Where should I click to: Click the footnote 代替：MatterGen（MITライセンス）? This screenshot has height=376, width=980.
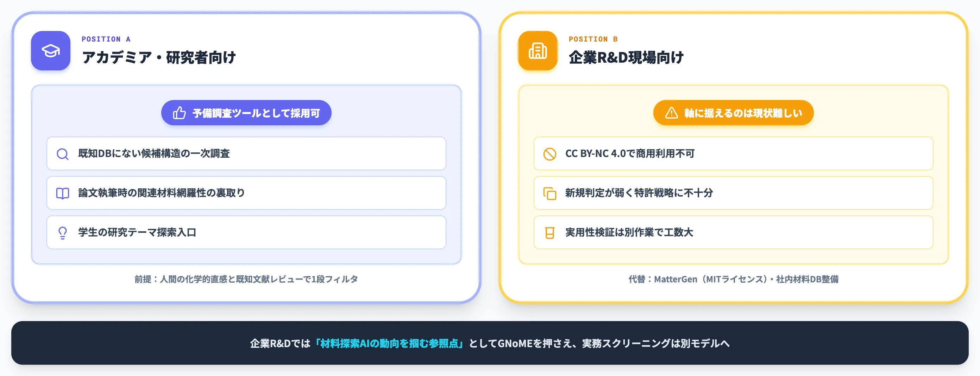point(733,279)
